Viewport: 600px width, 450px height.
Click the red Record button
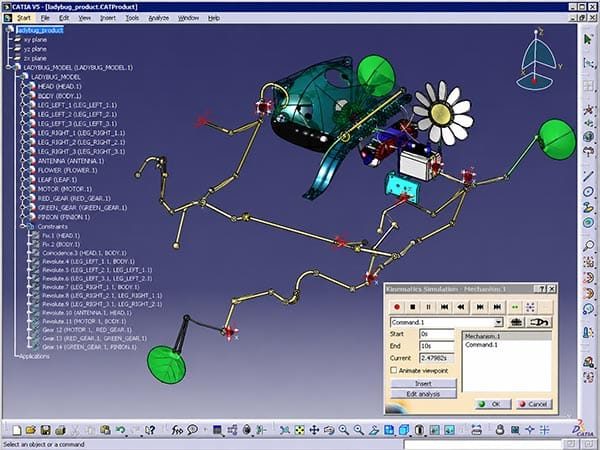397,307
